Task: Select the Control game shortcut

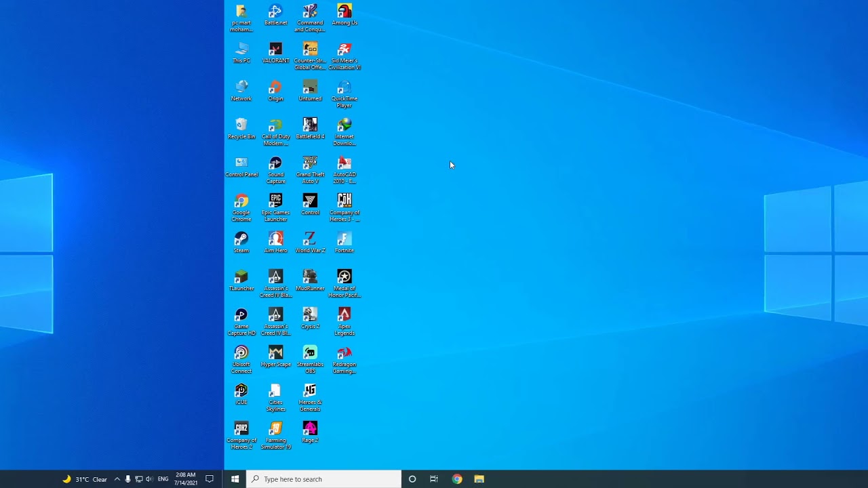Action: [310, 205]
